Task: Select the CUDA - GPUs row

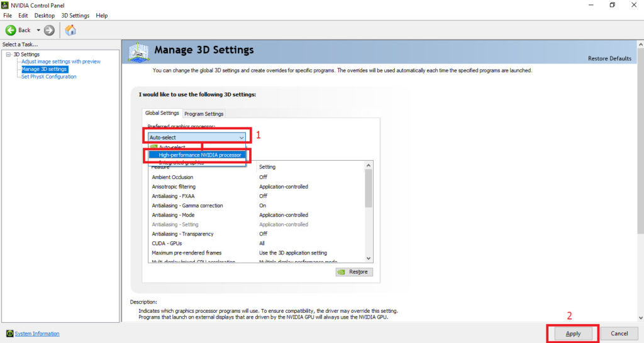Action: point(257,243)
